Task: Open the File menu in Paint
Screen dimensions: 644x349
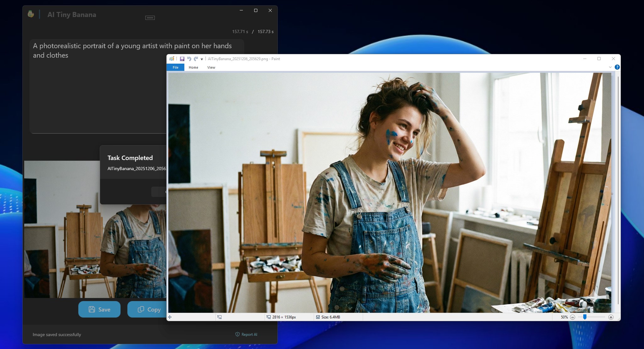Action: point(176,67)
